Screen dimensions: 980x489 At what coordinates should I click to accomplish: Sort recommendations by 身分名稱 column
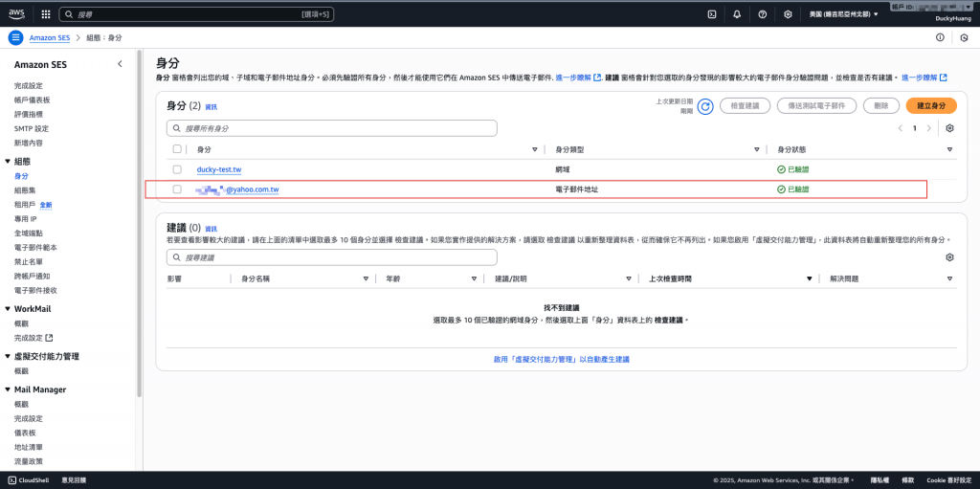(366, 278)
